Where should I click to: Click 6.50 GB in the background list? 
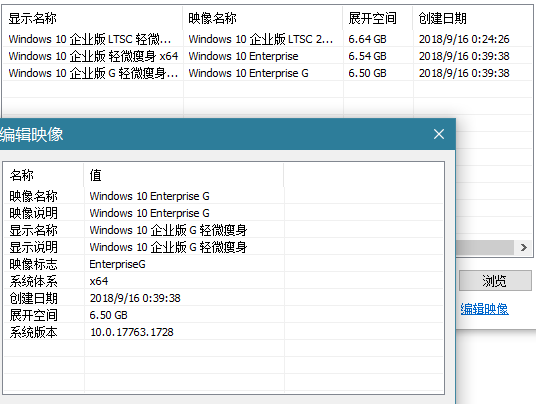click(x=367, y=73)
